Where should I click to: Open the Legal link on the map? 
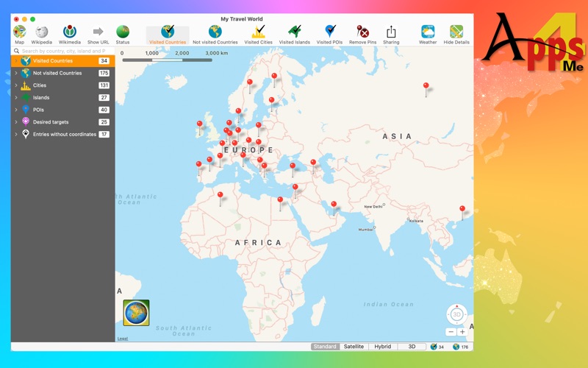[x=123, y=339]
